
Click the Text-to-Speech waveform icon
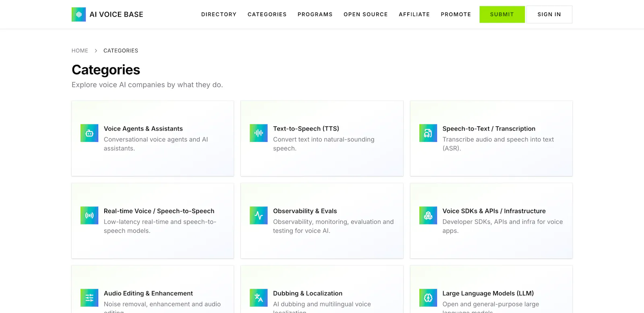[x=258, y=133]
